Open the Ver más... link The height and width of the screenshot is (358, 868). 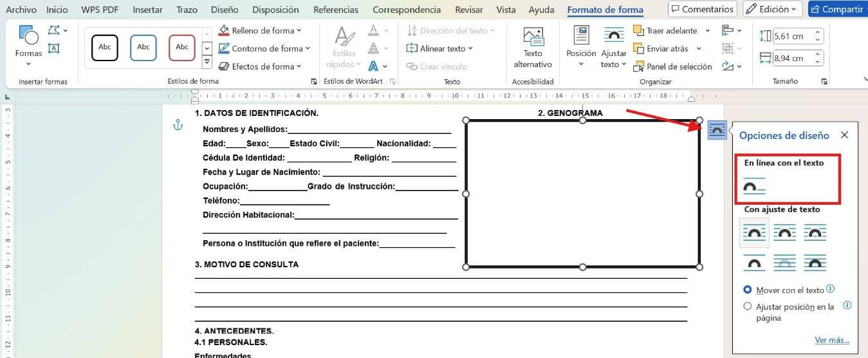tap(832, 340)
